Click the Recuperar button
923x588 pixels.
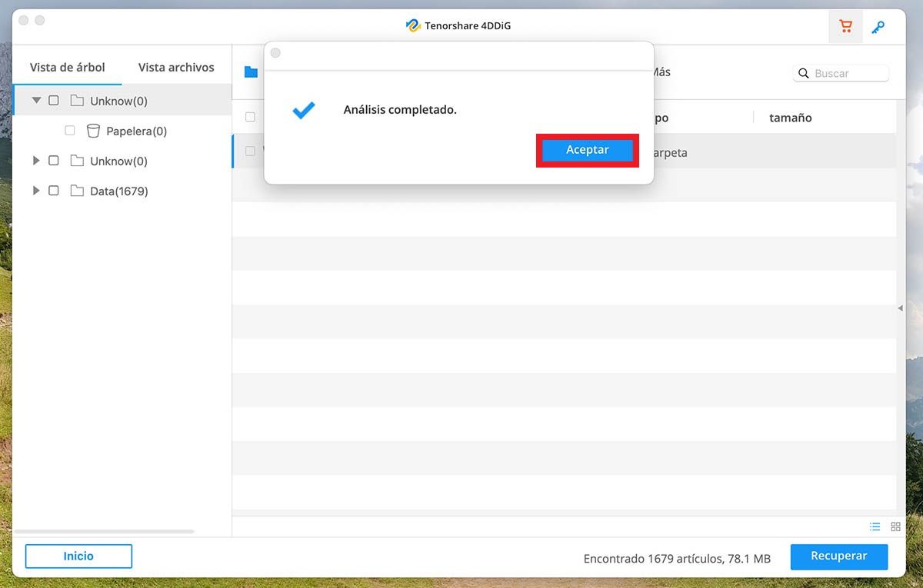coord(838,556)
